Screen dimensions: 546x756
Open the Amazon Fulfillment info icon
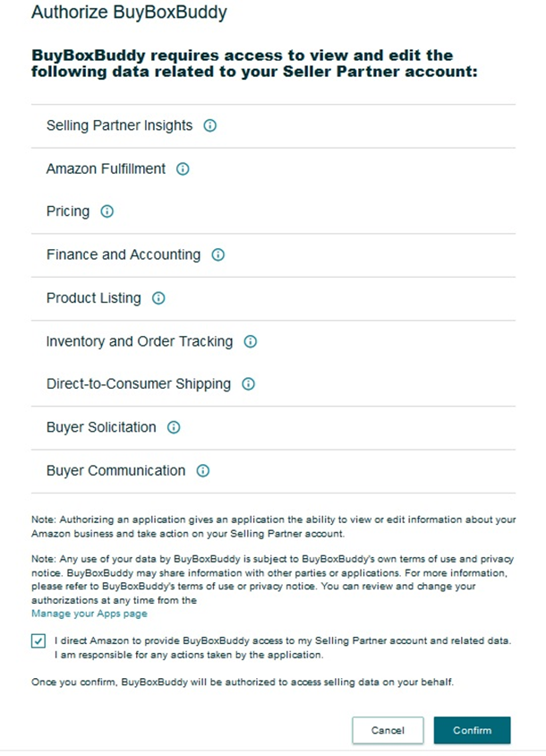(183, 168)
